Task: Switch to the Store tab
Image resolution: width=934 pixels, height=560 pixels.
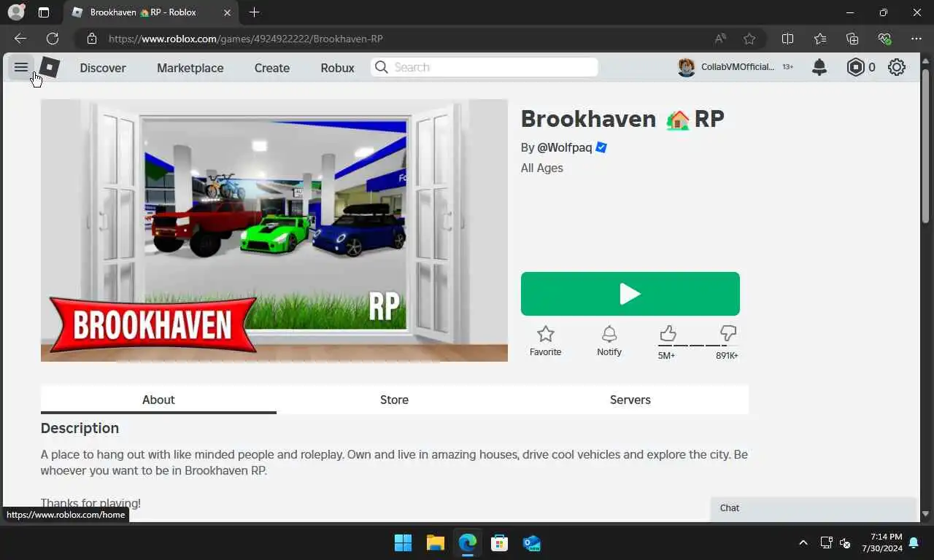Action: (394, 400)
